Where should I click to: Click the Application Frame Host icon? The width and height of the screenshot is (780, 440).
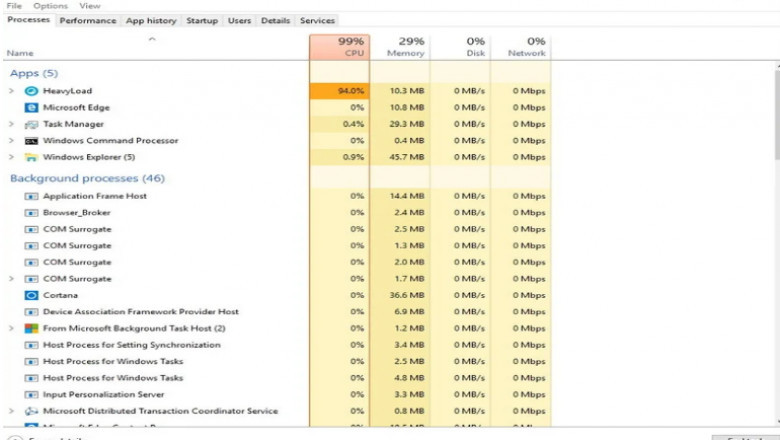click(31, 196)
